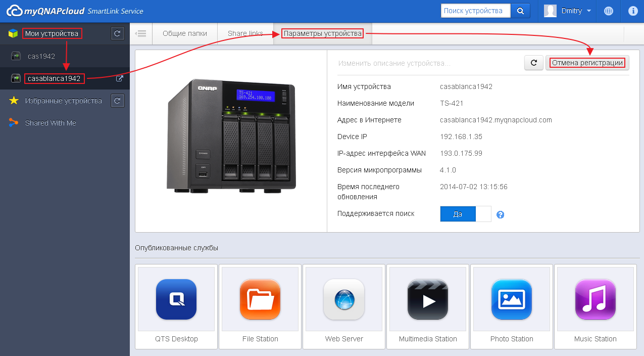
Task: Click the Device IP value 192.168.1.35
Action: click(x=461, y=137)
